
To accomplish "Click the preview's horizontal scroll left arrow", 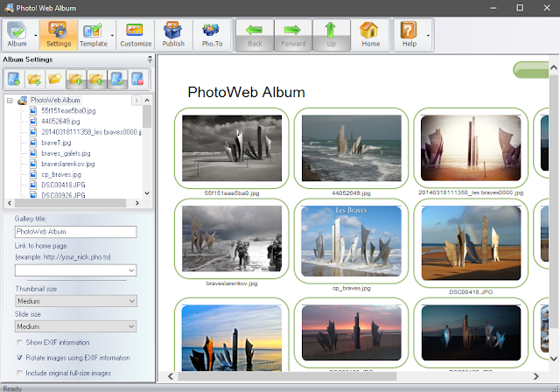I will (171, 376).
